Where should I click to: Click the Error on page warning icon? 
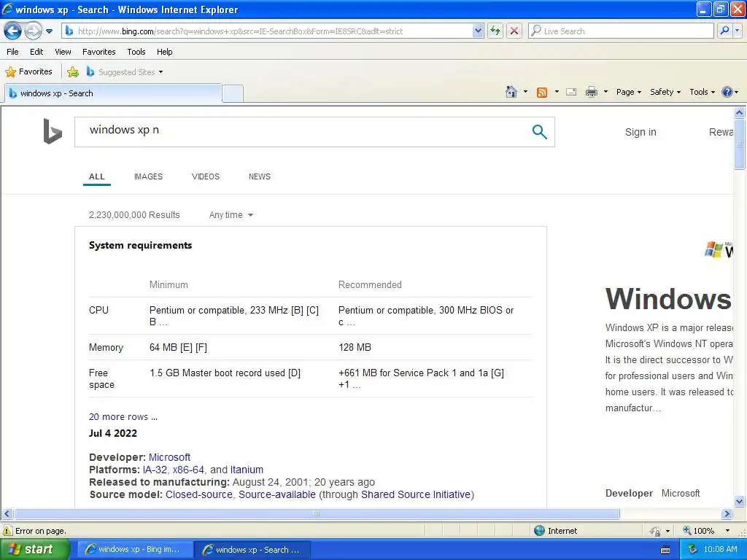[x=7, y=531]
